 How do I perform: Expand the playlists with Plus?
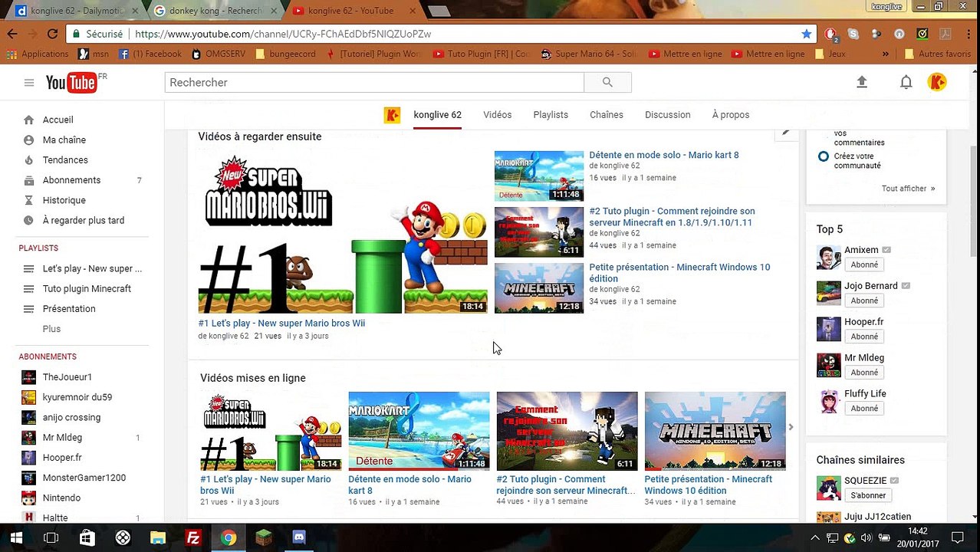coord(51,329)
